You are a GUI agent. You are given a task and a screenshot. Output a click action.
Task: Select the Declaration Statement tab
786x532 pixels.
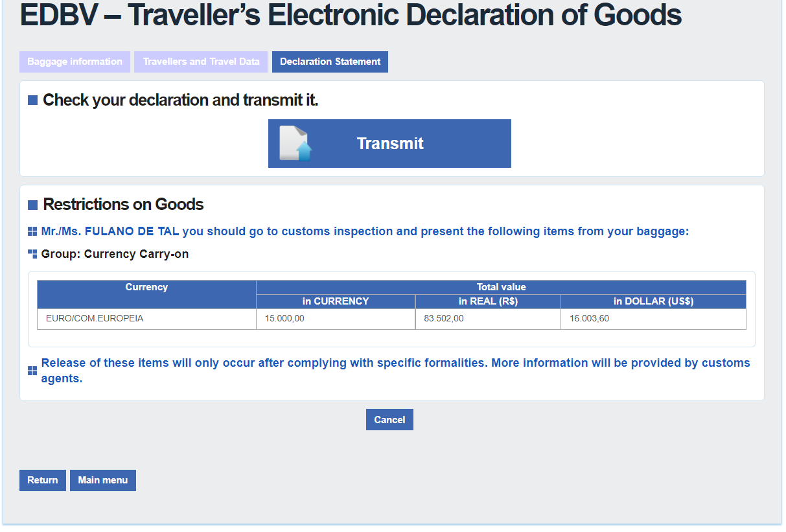330,62
